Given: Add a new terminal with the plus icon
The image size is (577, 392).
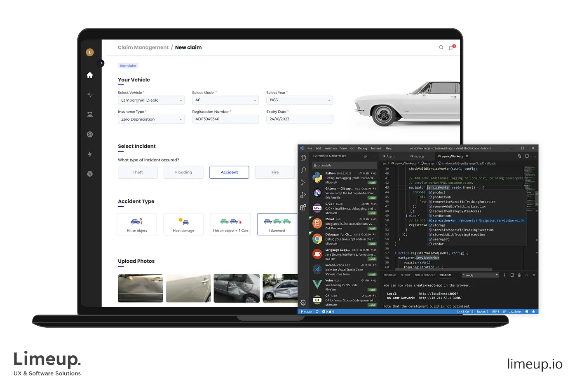Looking at the screenshot, I should [504, 275].
